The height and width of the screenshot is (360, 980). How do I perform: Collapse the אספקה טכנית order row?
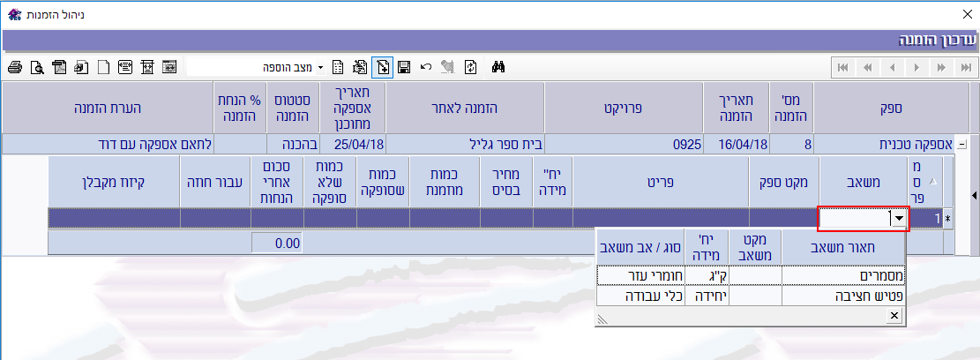click(x=961, y=144)
